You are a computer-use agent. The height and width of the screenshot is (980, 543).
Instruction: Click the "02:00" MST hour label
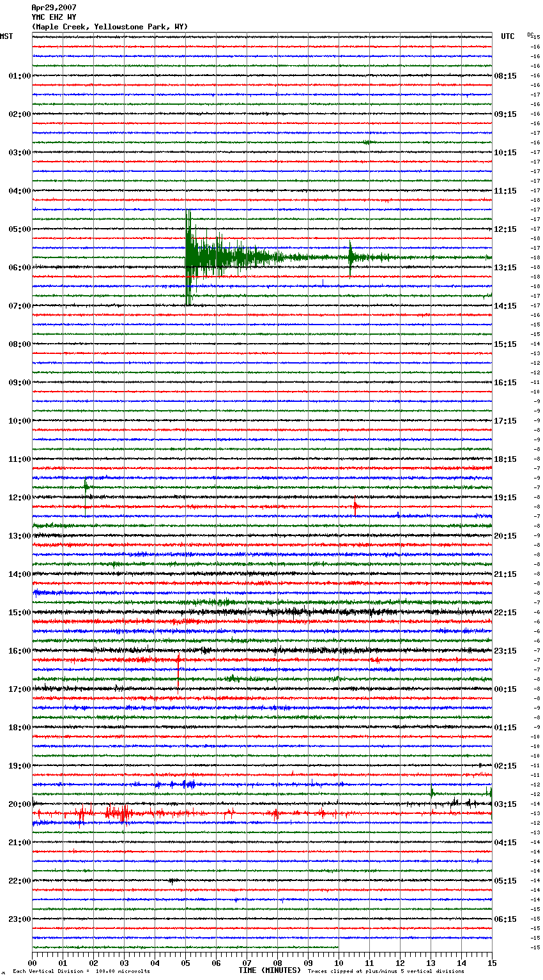click(x=20, y=114)
